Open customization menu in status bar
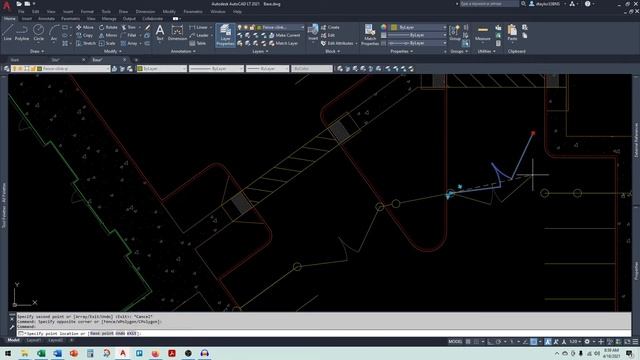The height and width of the screenshot is (360, 640). point(635,342)
